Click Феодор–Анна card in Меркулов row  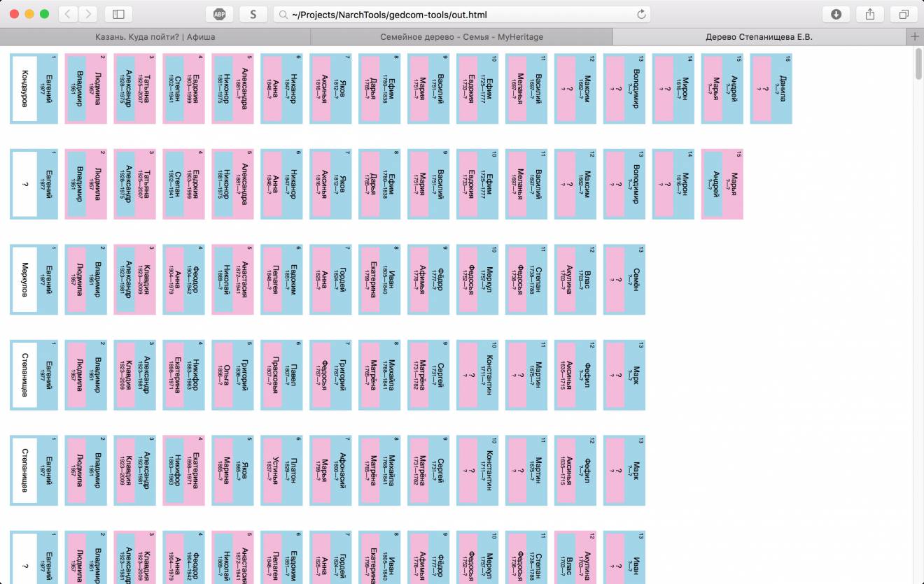184,280
